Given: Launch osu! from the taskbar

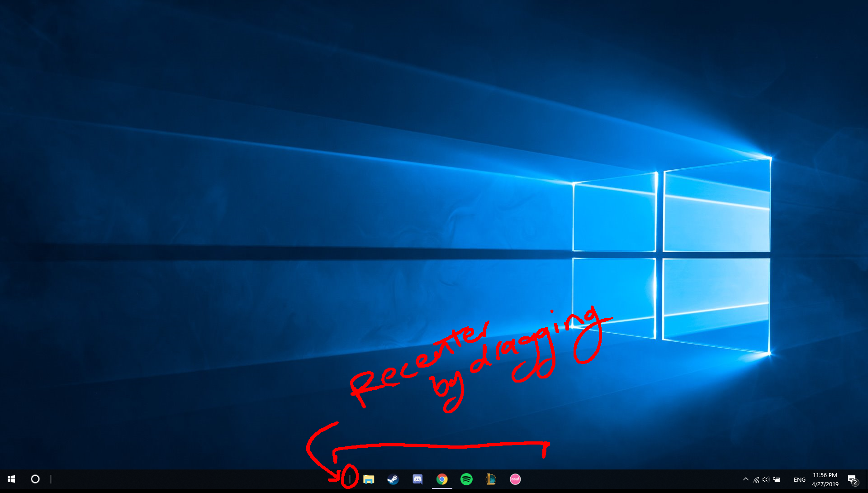Looking at the screenshot, I should 515,479.
